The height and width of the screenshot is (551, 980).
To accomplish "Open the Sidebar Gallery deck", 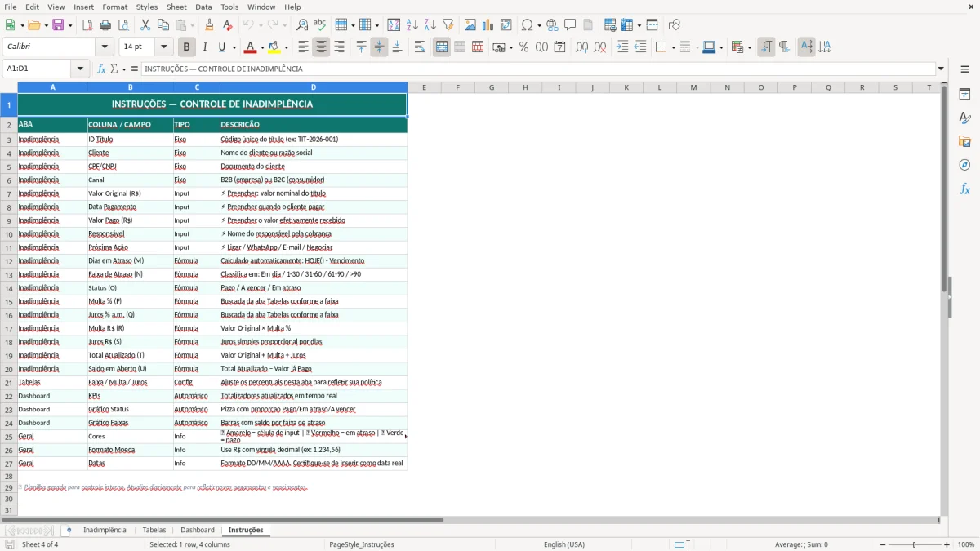I will (964, 142).
